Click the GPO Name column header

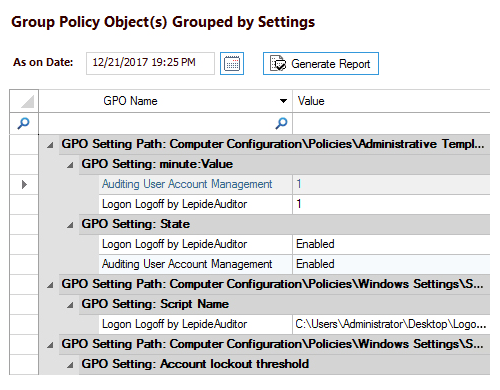tap(165, 101)
